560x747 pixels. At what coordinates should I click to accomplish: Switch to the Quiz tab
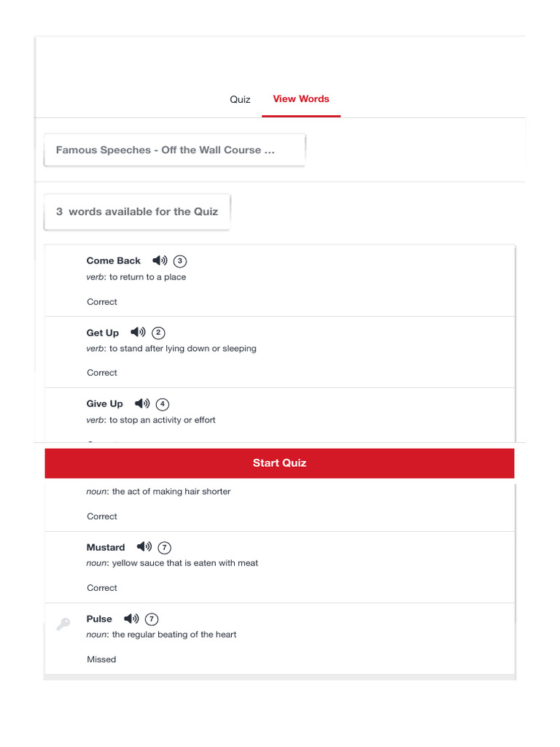[240, 99]
